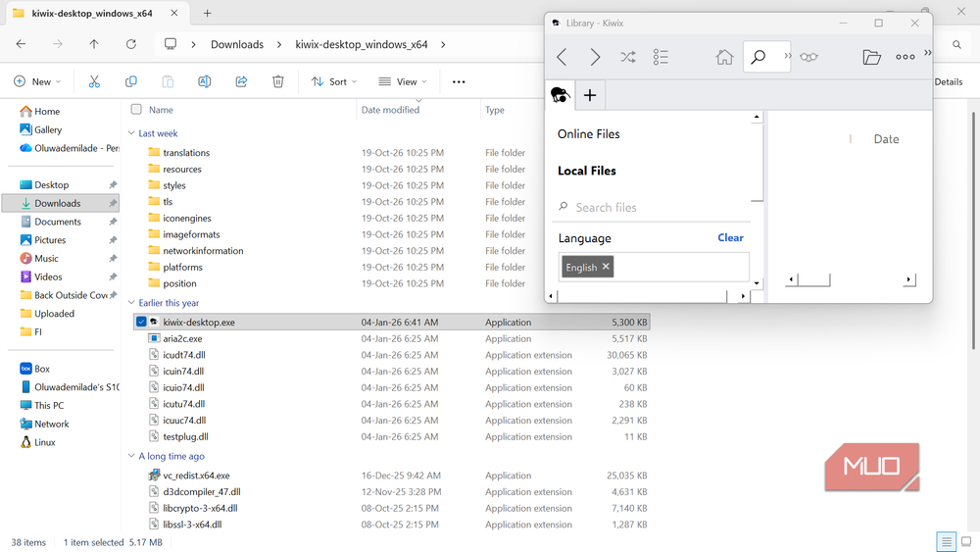Select the Kiwix library tab
The image size is (980, 552).
tap(561, 95)
